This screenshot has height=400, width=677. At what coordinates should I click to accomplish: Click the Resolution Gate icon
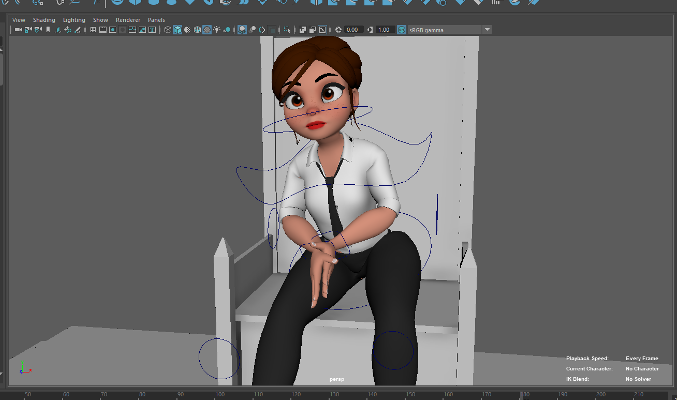112,30
